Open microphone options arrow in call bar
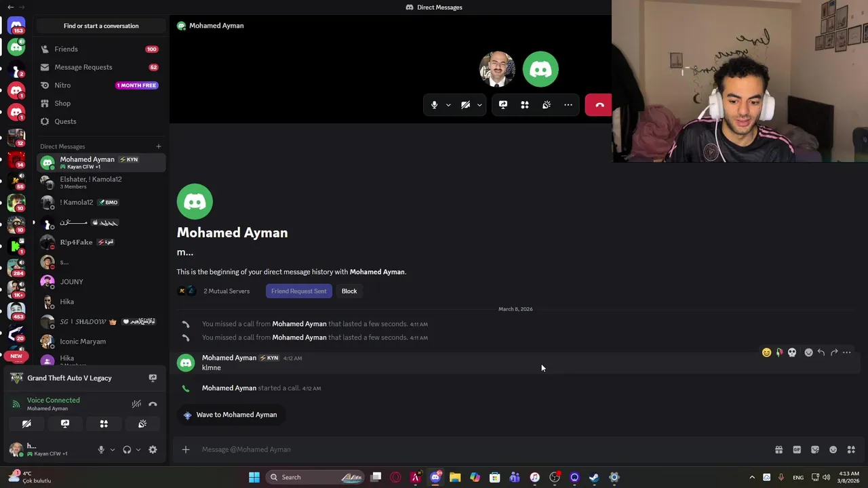Image resolution: width=868 pixels, height=488 pixels. point(448,105)
